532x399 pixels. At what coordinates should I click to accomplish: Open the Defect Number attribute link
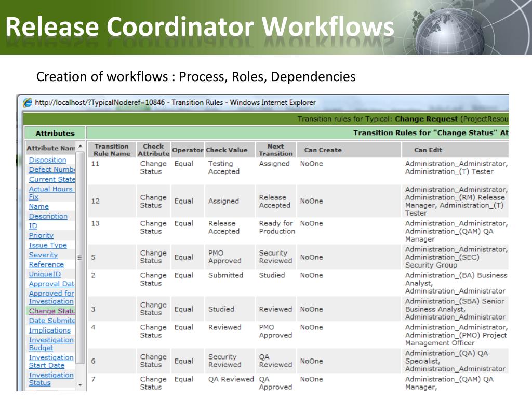52,169
